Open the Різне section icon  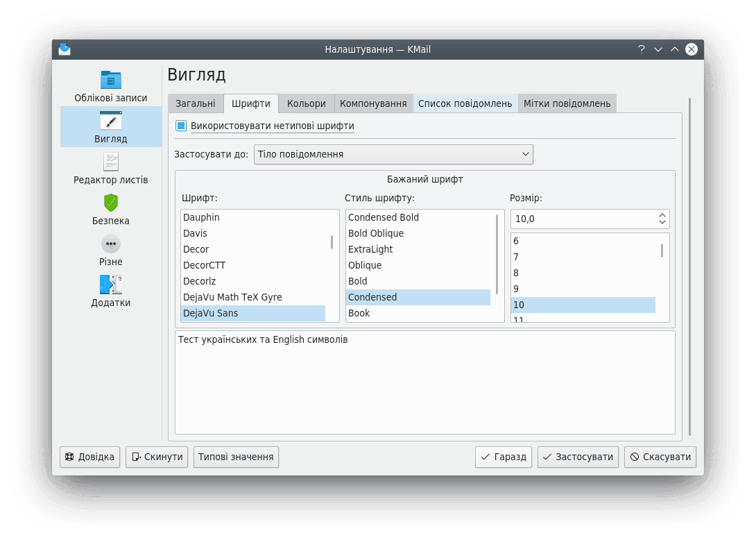pos(111,244)
